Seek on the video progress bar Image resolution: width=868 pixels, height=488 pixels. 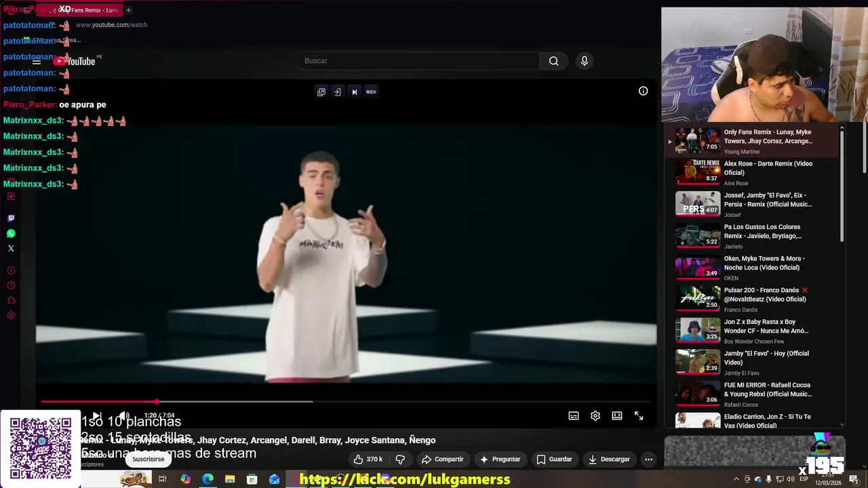[x=346, y=402]
